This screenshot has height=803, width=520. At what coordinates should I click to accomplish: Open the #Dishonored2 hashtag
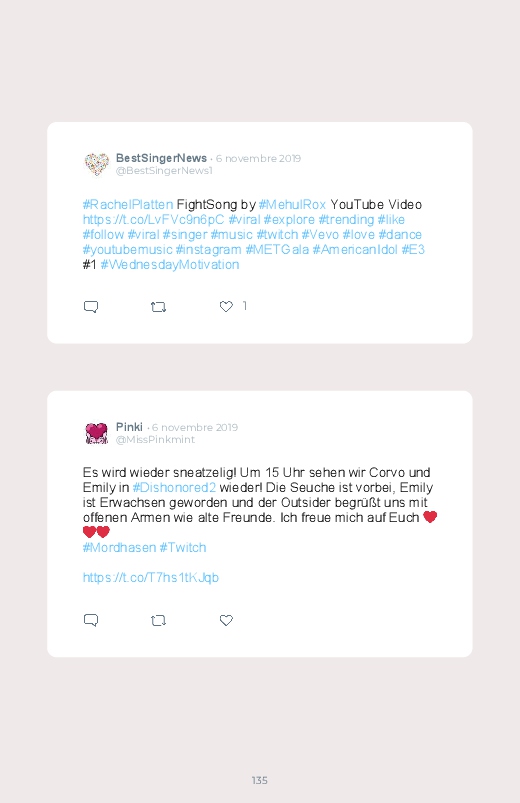174,488
